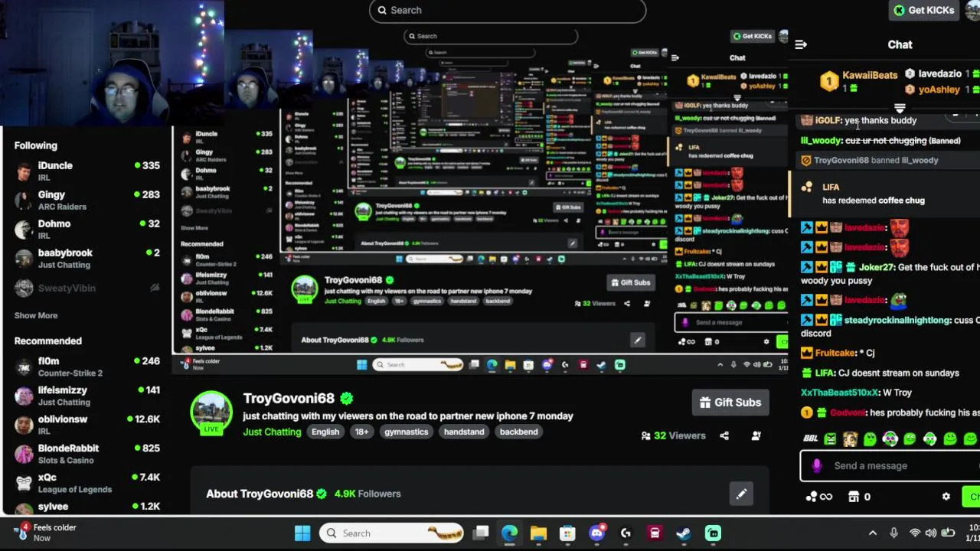The height and width of the screenshot is (551, 980).
Task: Click KawaiiBeats in chat leaderboard
Action: [870, 75]
